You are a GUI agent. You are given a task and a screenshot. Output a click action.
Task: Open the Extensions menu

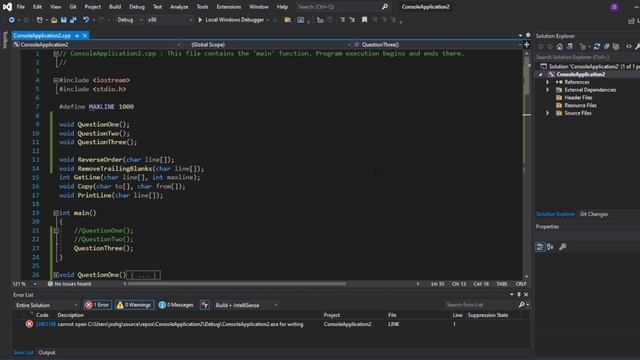click(x=229, y=7)
